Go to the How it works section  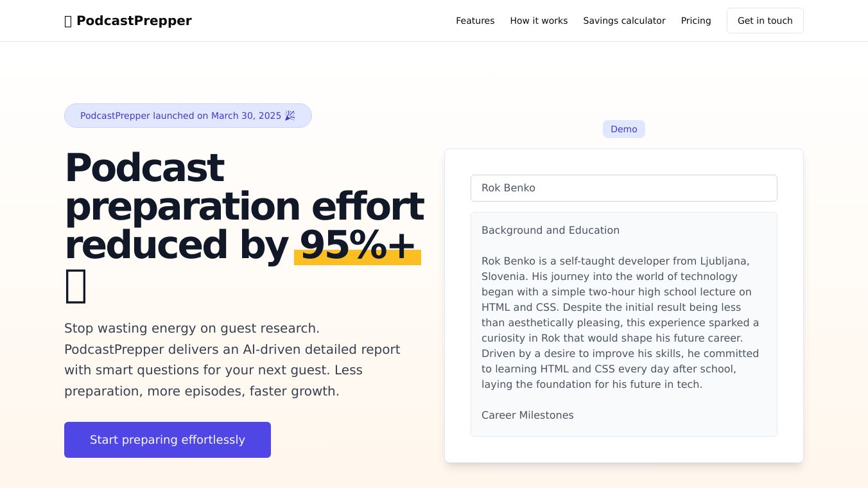tap(539, 21)
